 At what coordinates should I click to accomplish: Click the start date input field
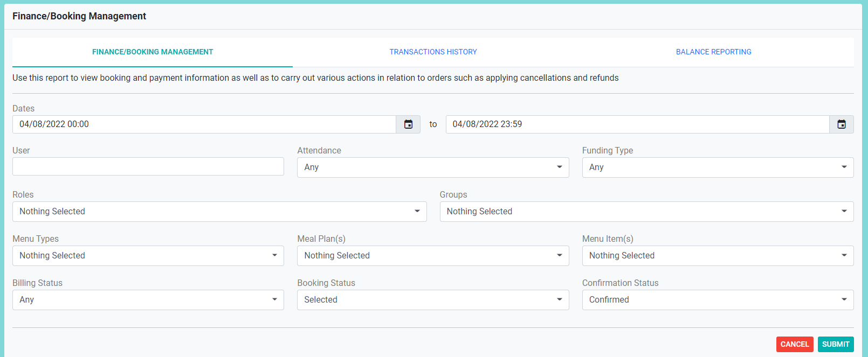(204, 124)
